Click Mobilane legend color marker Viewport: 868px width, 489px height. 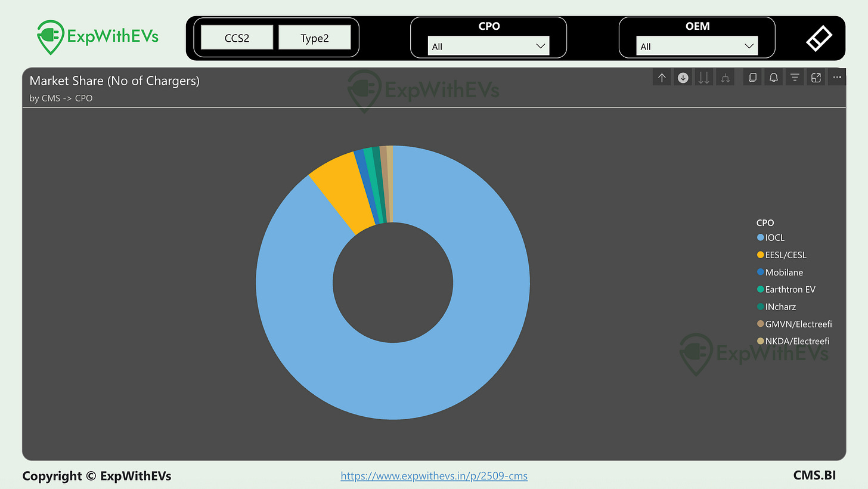pyautogui.click(x=760, y=272)
